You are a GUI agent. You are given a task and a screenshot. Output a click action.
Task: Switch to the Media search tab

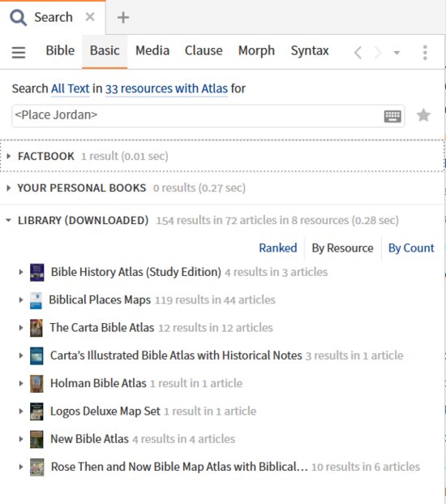(x=152, y=51)
